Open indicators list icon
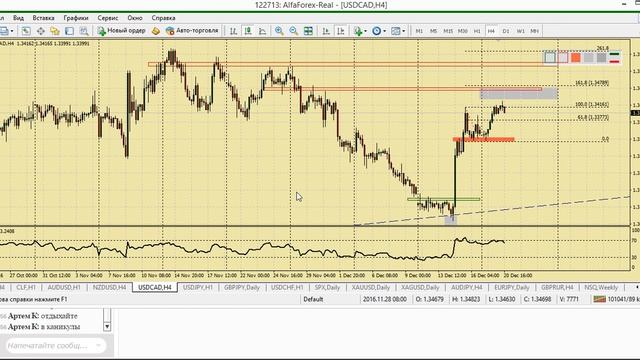The height and width of the screenshot is (360, 640). point(358,31)
